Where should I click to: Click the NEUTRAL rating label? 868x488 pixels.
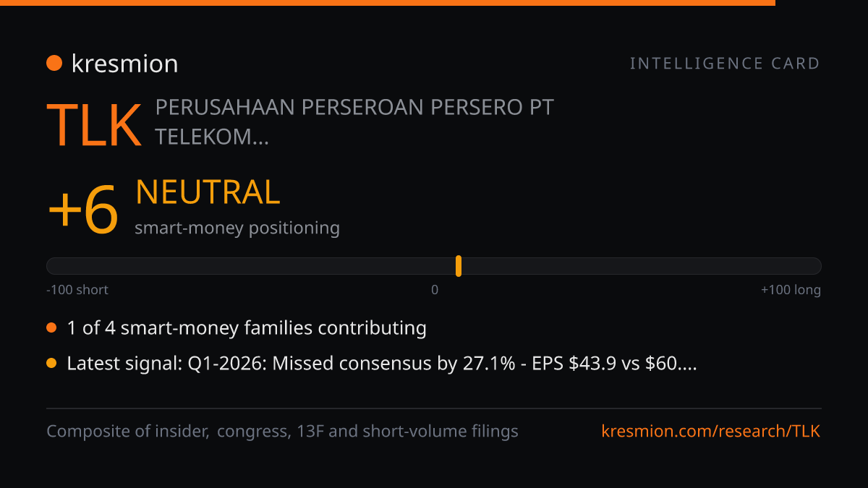[x=208, y=192]
